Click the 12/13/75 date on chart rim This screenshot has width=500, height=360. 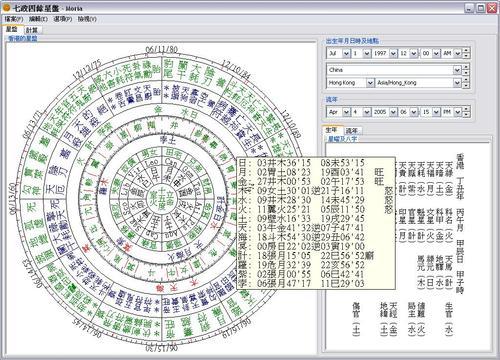click(x=87, y=69)
